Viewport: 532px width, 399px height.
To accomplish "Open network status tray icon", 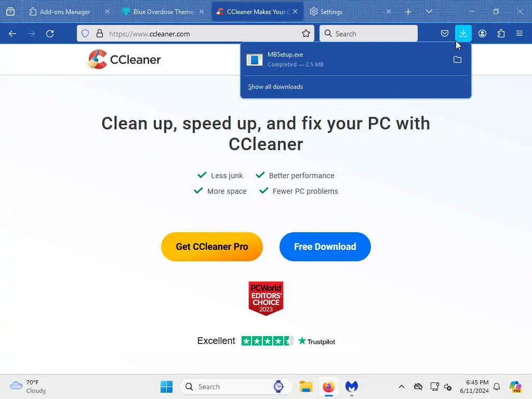I will point(434,387).
